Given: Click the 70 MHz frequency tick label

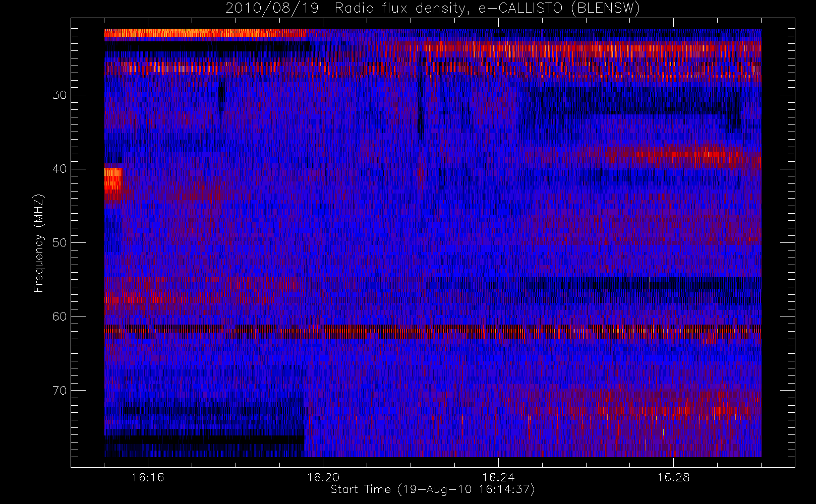Looking at the screenshot, I should [x=60, y=391].
